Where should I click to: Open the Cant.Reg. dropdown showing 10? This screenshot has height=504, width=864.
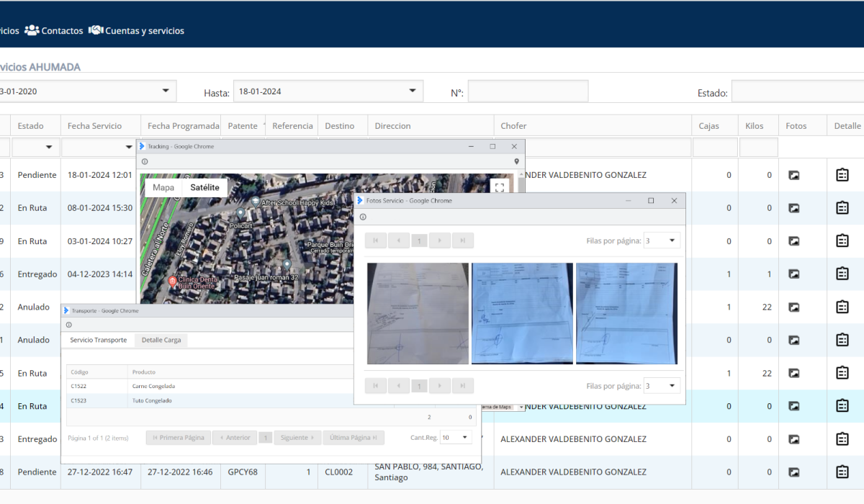456,437
